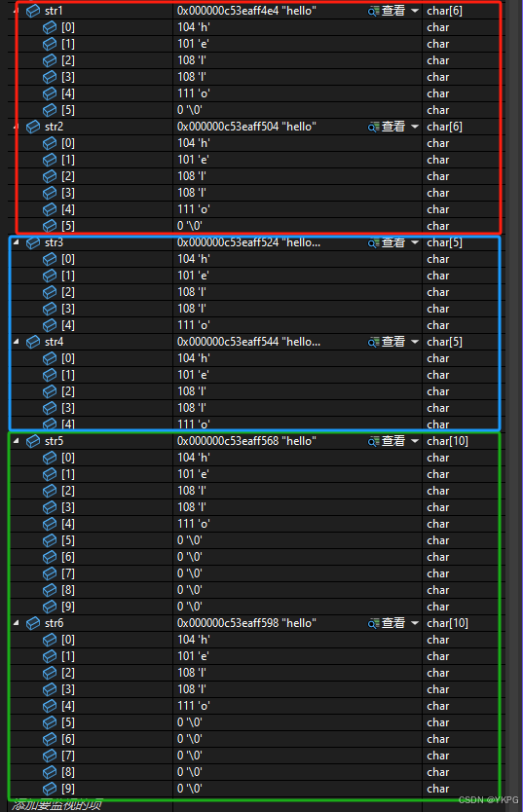Open the 查看 dropdown arrow for str4

click(x=415, y=342)
